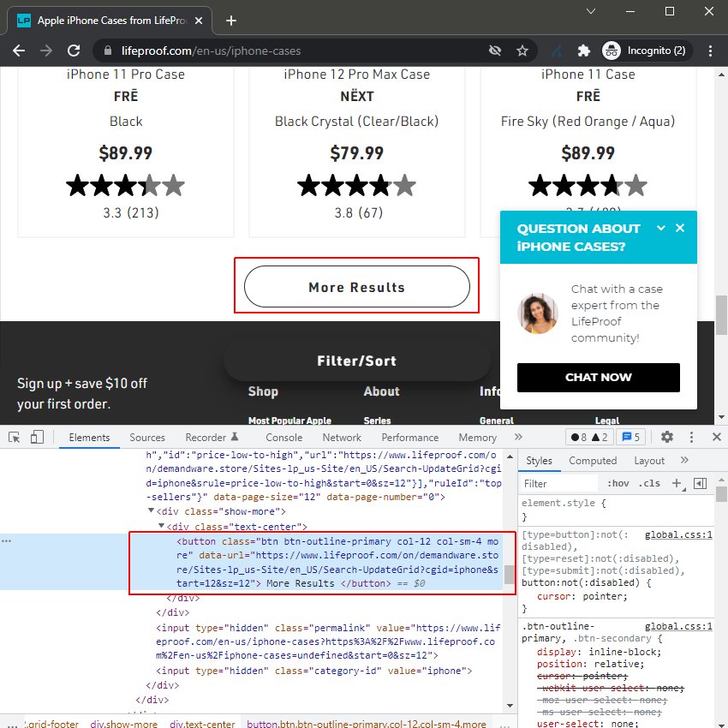Open the errors and warnings counter
The height and width of the screenshot is (728, 728).
tap(589, 438)
